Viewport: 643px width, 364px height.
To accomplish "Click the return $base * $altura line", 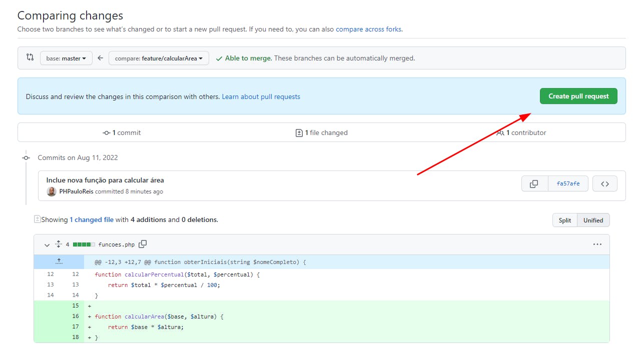I will coord(146,326).
